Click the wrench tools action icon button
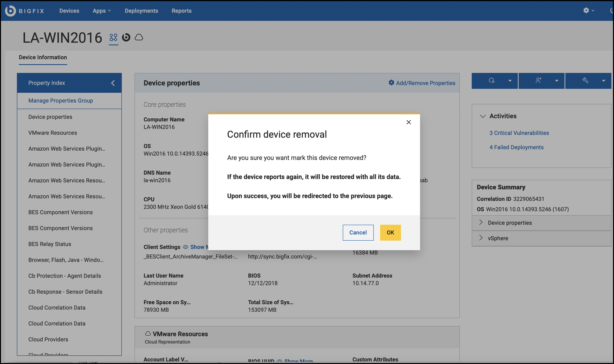This screenshot has width=614, height=364. click(585, 80)
